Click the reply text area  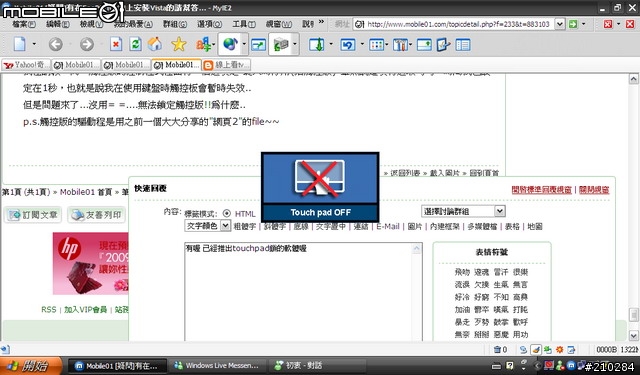click(303, 292)
